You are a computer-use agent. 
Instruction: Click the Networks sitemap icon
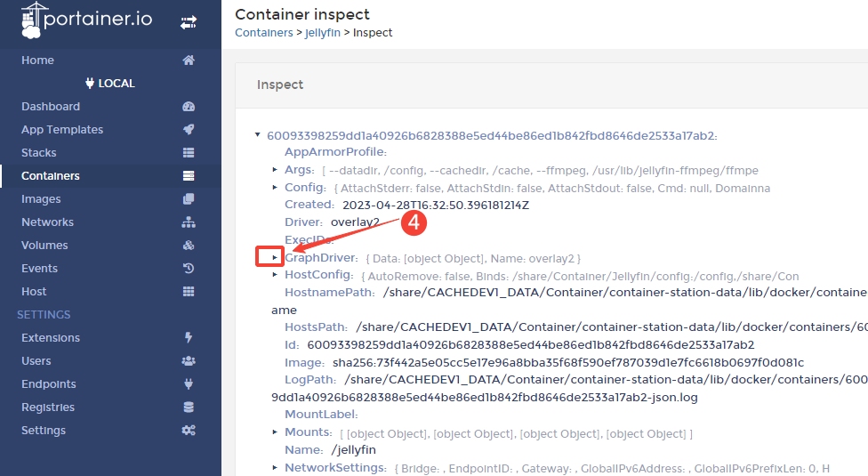tap(189, 222)
